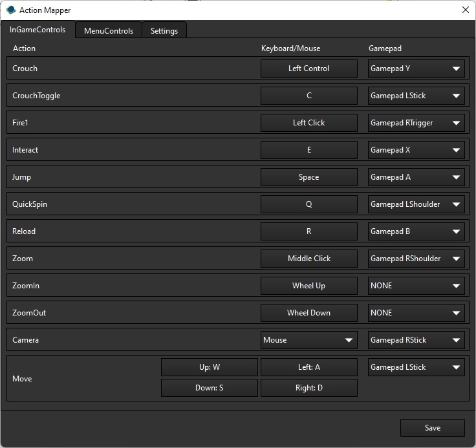The height and width of the screenshot is (448, 476).
Task: Switch to the MenuControls tab
Action: pos(109,30)
